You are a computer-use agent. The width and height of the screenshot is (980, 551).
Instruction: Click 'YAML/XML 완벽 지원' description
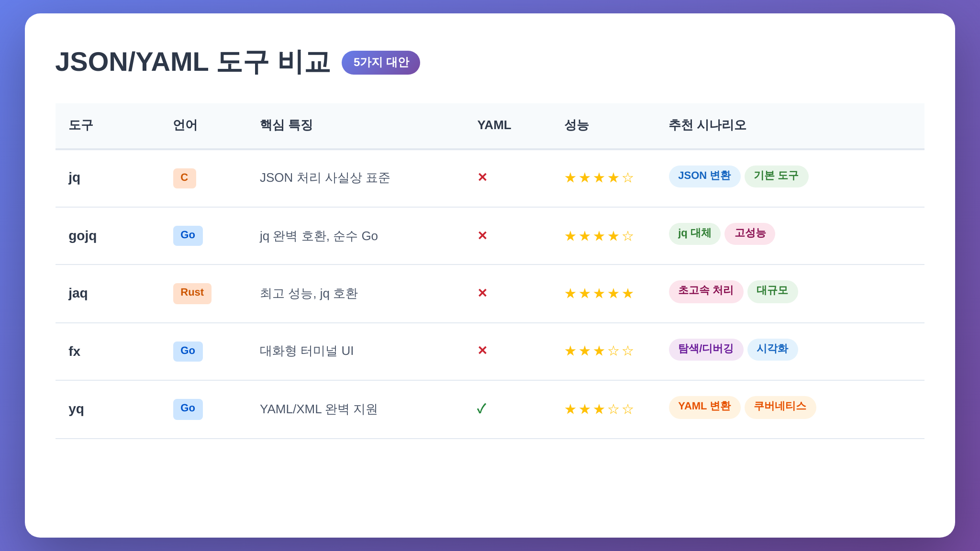[319, 409]
